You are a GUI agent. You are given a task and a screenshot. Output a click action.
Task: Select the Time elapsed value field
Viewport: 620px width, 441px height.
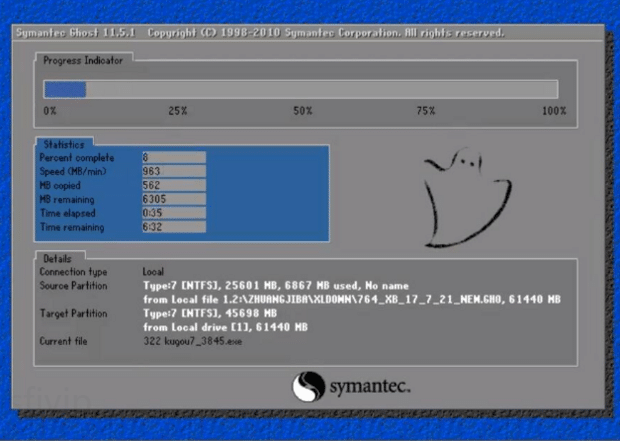pyautogui.click(x=174, y=214)
